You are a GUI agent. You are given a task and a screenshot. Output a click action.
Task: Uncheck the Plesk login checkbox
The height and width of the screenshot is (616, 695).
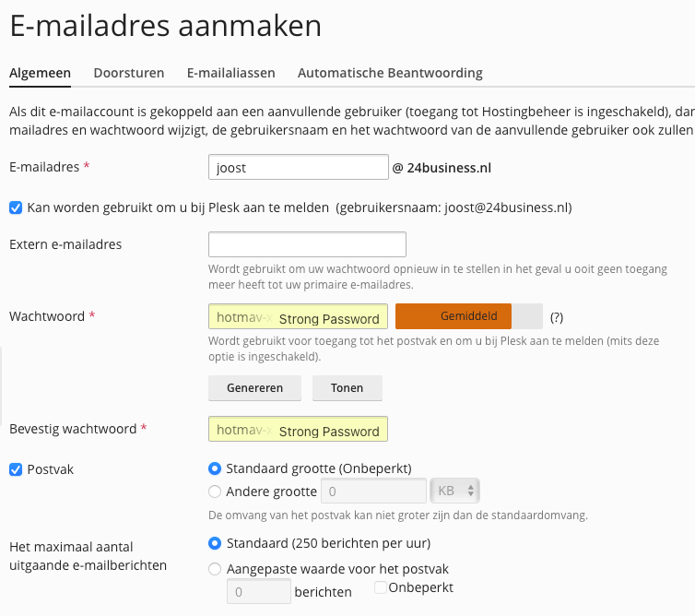[16, 207]
